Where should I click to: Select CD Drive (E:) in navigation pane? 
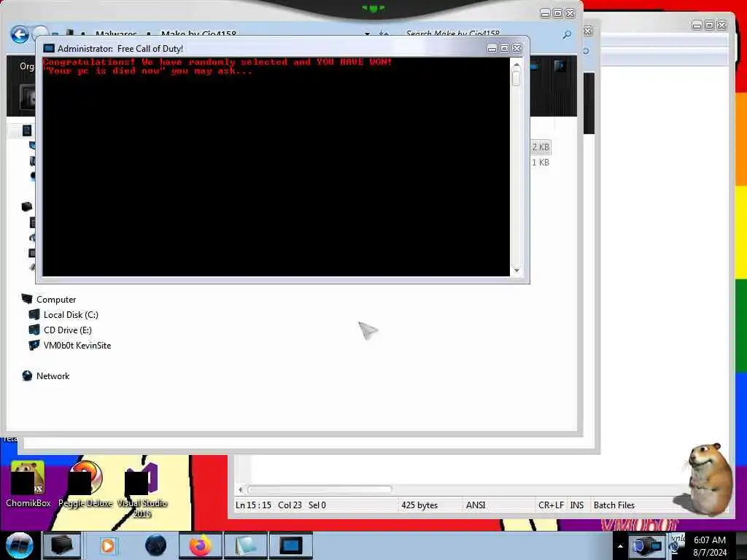coord(68,330)
